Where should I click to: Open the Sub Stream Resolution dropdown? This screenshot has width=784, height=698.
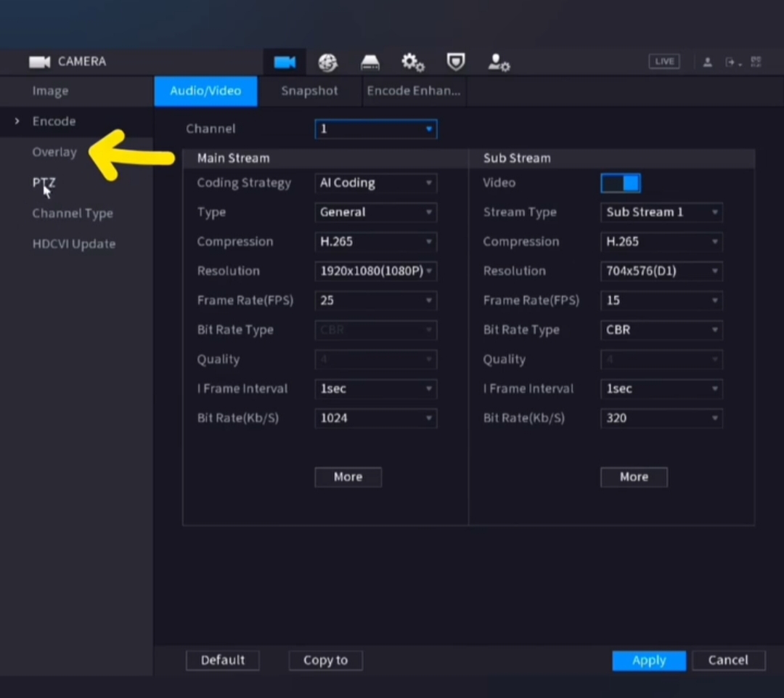click(661, 271)
